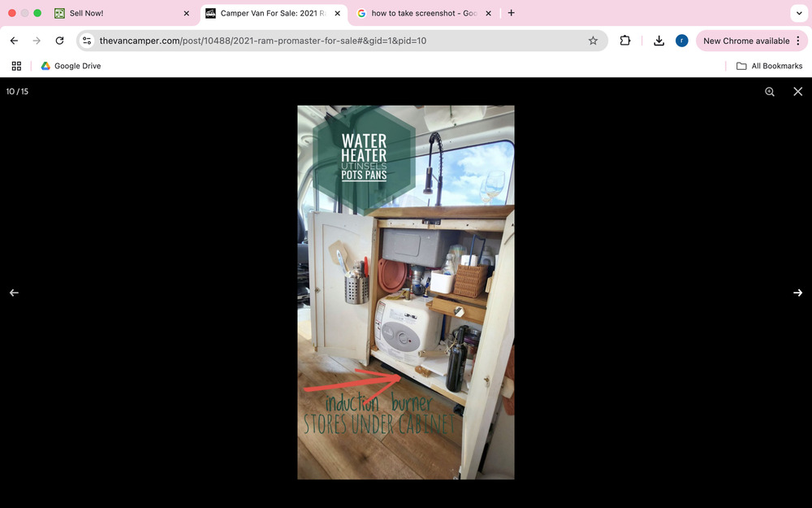Go to the next gallery image
The width and height of the screenshot is (812, 508).
point(797,293)
